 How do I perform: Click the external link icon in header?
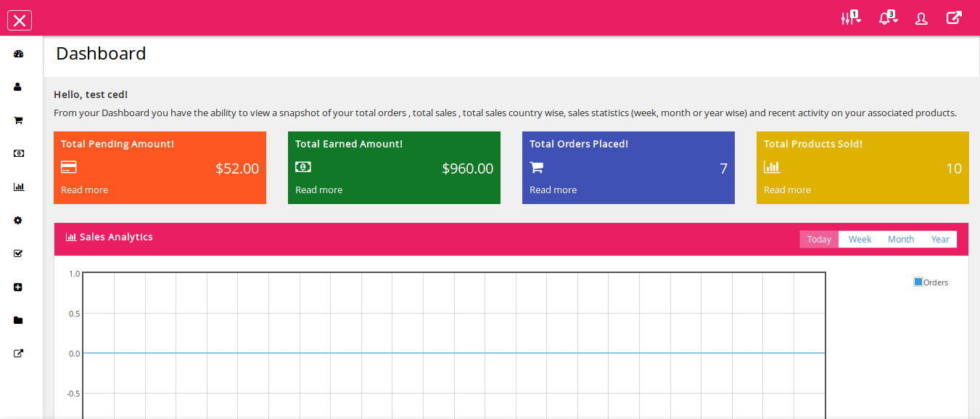[x=954, y=18]
